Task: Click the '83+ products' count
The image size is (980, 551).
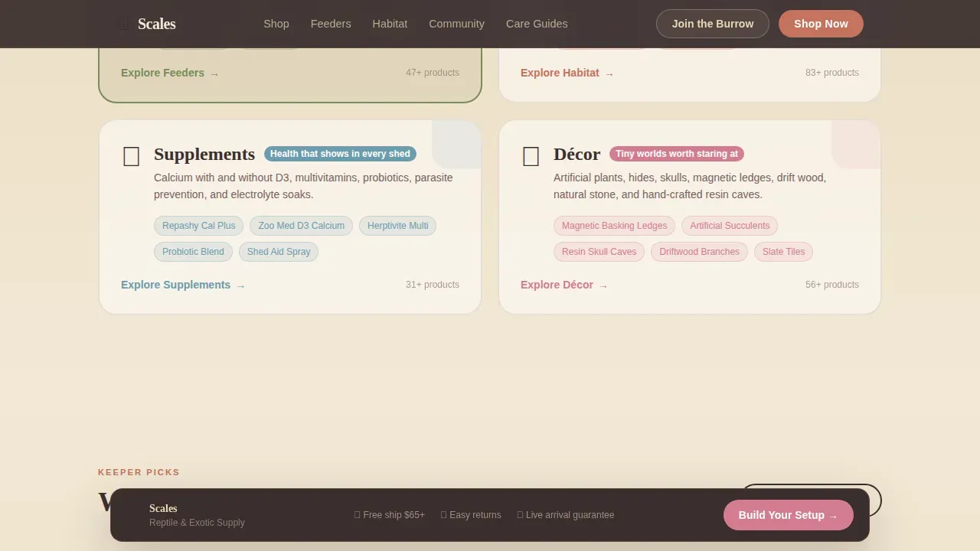Action: click(832, 73)
